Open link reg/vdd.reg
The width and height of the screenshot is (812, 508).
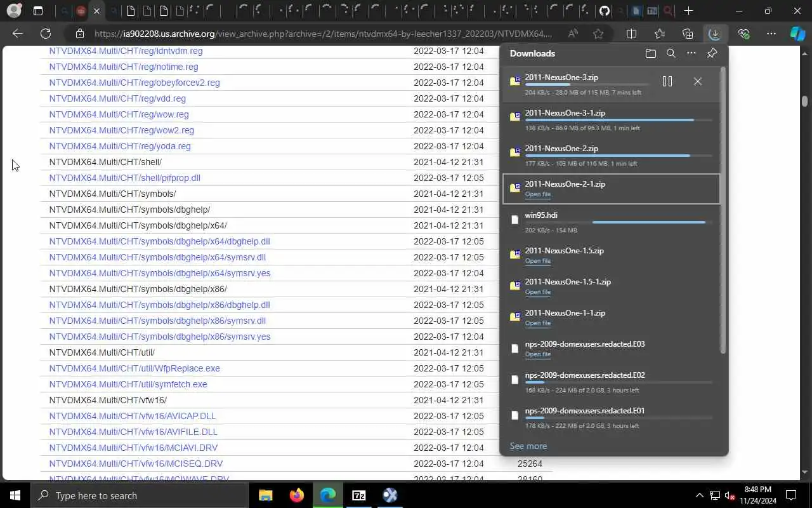[x=117, y=98]
